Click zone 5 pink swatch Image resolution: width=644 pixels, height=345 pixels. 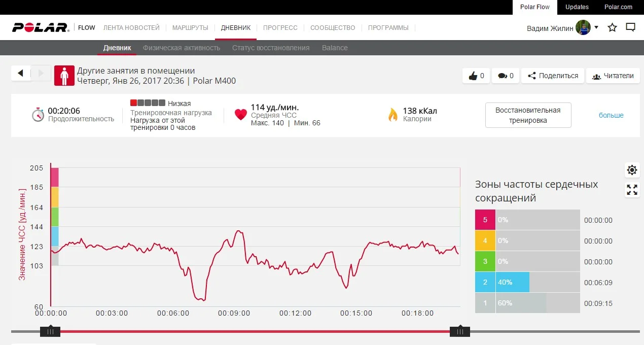pos(485,220)
